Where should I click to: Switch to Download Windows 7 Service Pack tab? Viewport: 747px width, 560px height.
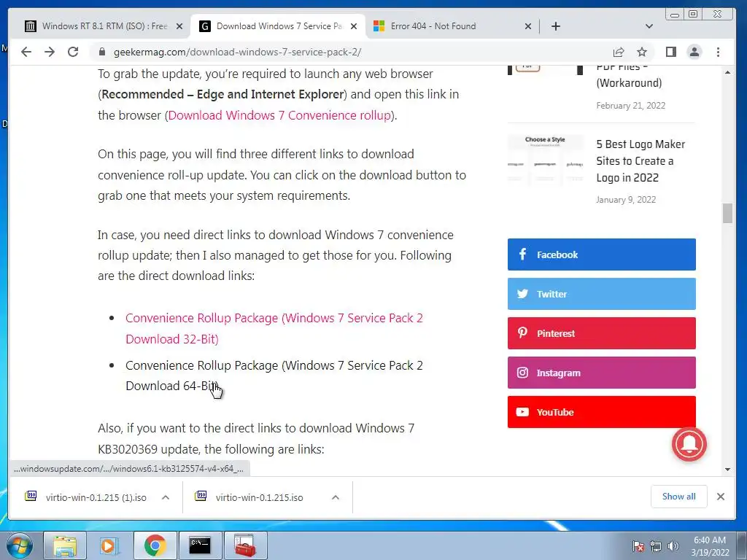point(278,26)
